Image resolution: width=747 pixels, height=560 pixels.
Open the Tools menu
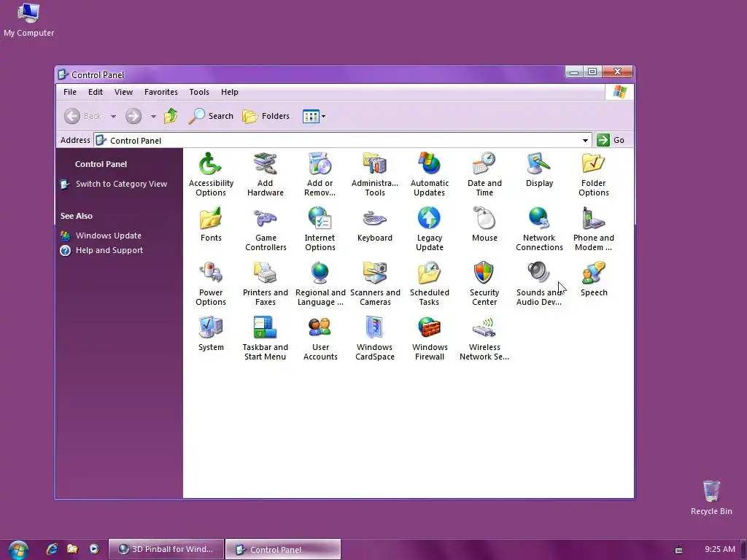point(199,92)
